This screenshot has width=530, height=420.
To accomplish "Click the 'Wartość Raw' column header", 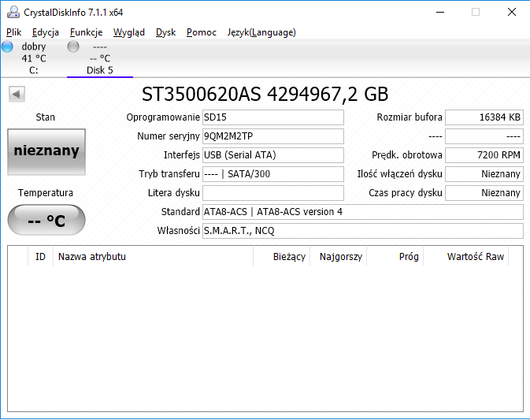I will (466, 257).
